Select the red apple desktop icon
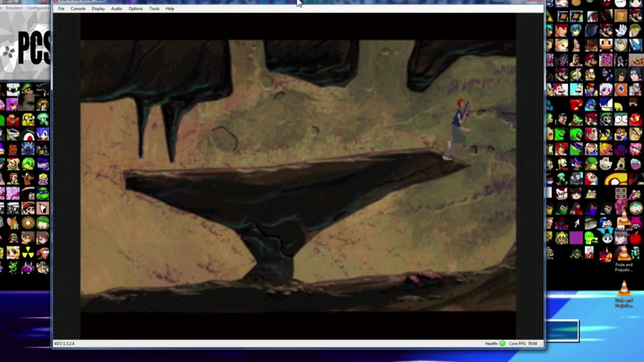Viewport: 644px width, 362px height. [x=635, y=238]
